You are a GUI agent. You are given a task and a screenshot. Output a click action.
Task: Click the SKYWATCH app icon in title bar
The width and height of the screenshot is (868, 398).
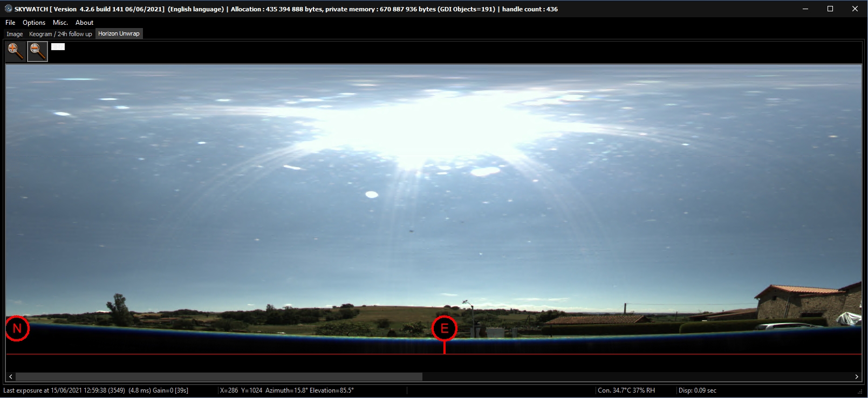point(8,9)
